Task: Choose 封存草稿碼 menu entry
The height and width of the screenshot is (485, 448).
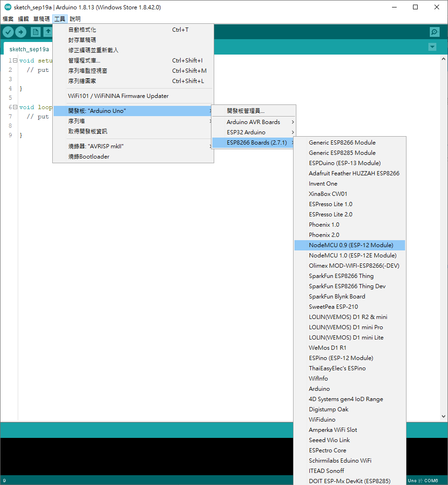Action: (133, 40)
